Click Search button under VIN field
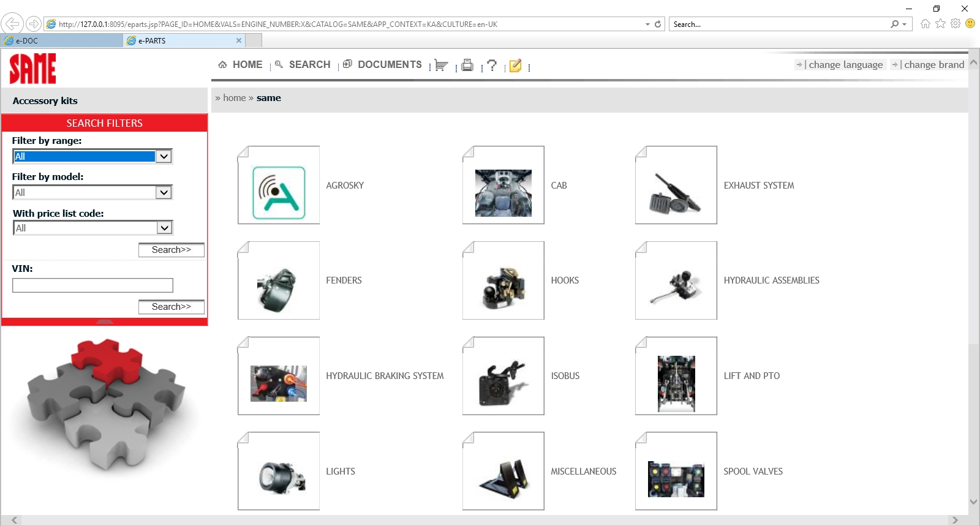The width and height of the screenshot is (980, 526). click(x=171, y=307)
